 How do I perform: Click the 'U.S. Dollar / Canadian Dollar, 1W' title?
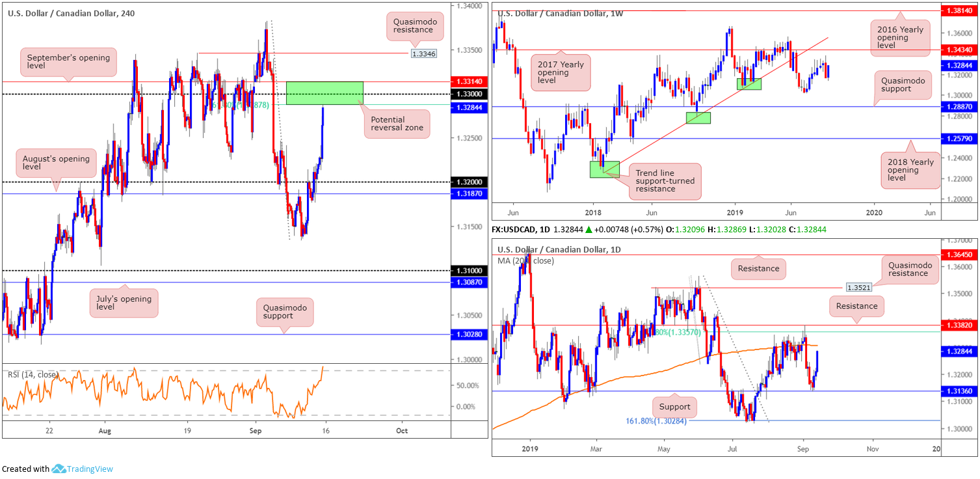[561, 13]
